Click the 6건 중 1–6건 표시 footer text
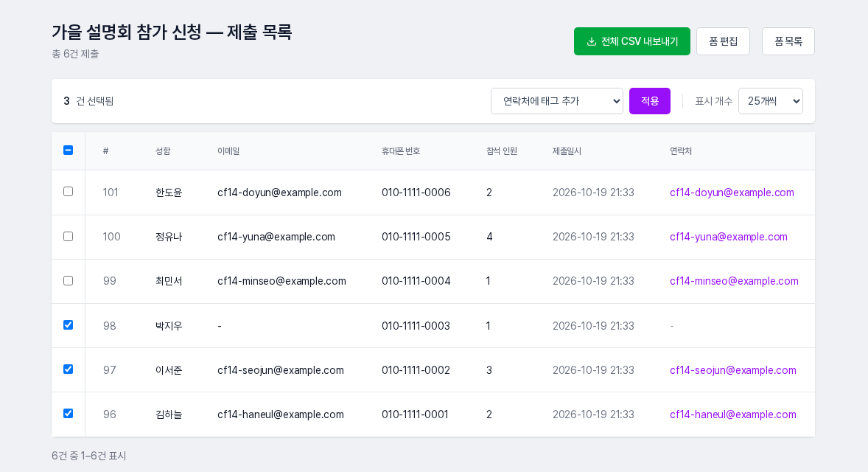The width and height of the screenshot is (868, 472). (x=89, y=455)
